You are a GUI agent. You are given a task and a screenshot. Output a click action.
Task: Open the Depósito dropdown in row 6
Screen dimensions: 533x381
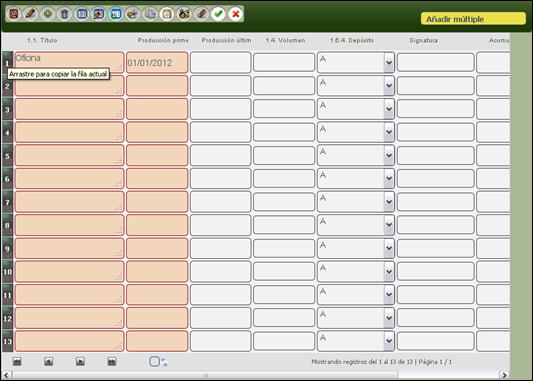tap(389, 178)
